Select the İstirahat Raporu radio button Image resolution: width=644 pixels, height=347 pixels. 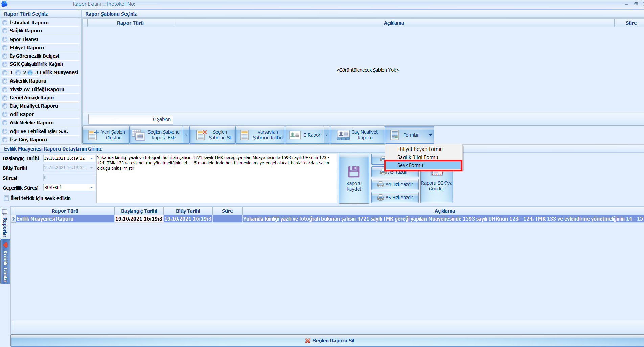pyautogui.click(x=5, y=23)
